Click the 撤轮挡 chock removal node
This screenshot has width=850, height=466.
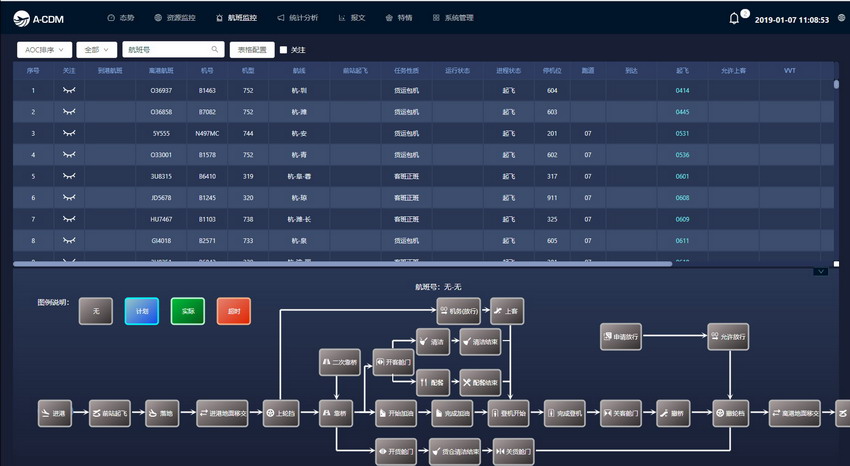coord(731,413)
